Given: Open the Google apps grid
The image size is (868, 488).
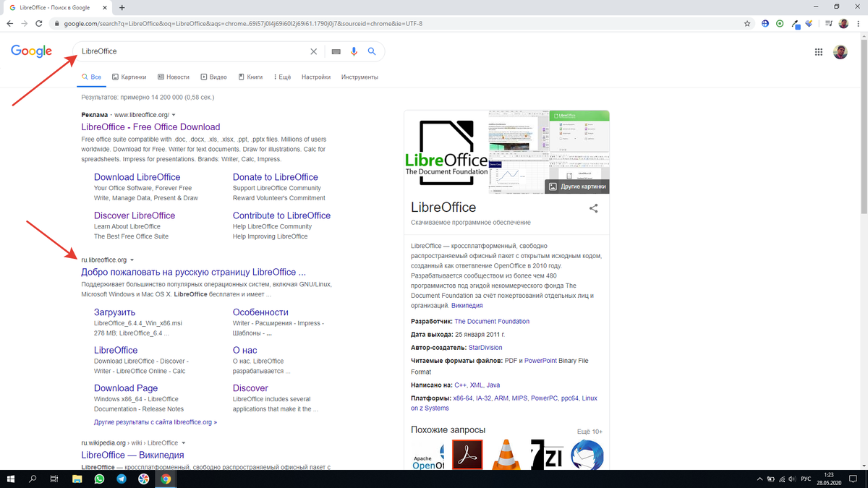Looking at the screenshot, I should 819,51.
